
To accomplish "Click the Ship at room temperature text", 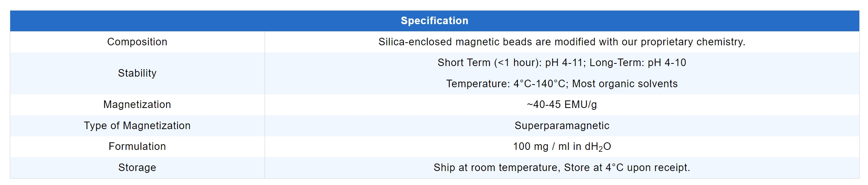I will click(497, 168).
